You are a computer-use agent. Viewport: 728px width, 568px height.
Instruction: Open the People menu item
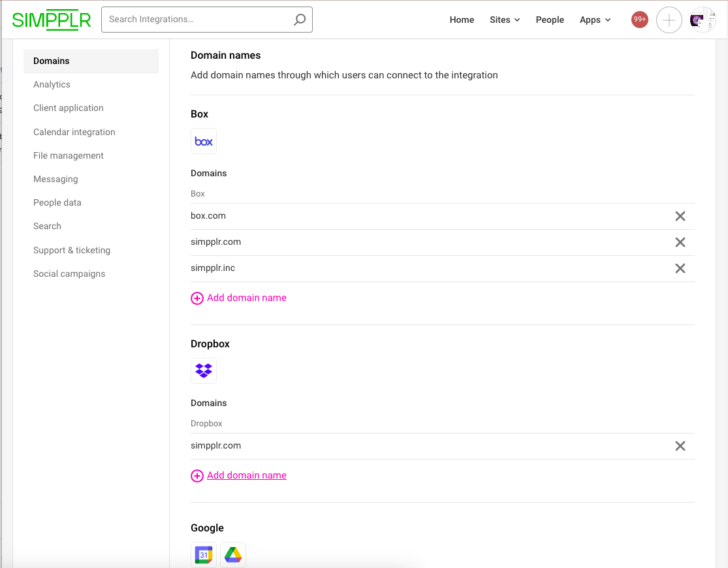550,20
